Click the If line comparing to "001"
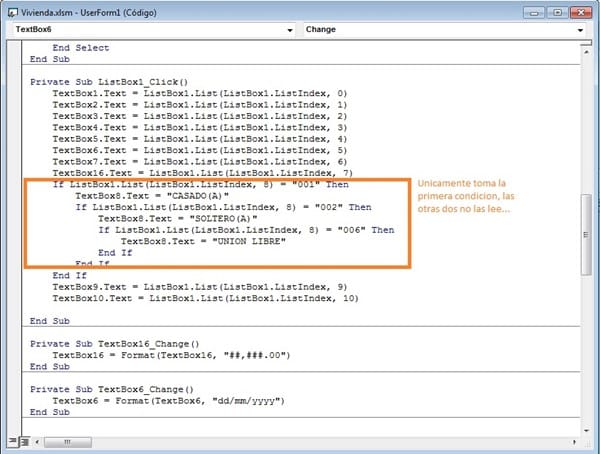The width and height of the screenshot is (600, 454). click(x=201, y=185)
